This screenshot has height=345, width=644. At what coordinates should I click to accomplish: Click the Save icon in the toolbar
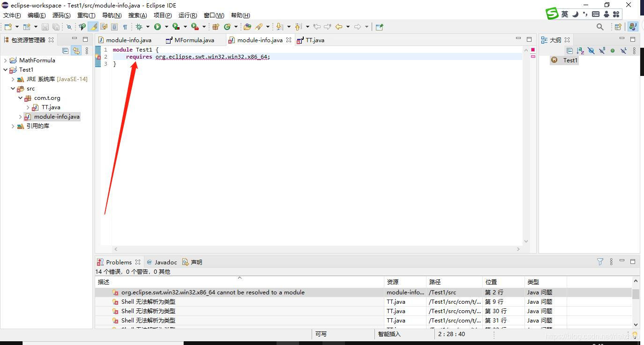[x=45, y=27]
